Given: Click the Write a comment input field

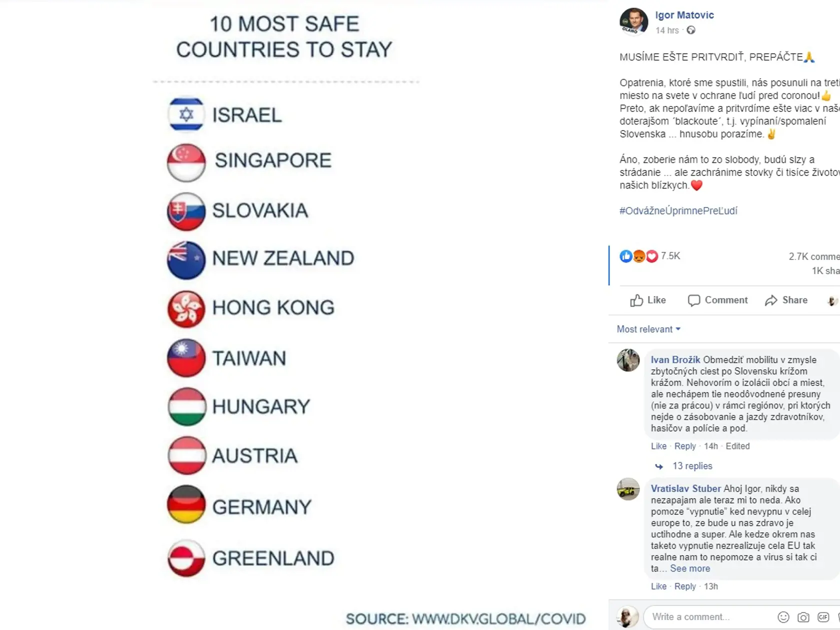Looking at the screenshot, I should click(710, 617).
